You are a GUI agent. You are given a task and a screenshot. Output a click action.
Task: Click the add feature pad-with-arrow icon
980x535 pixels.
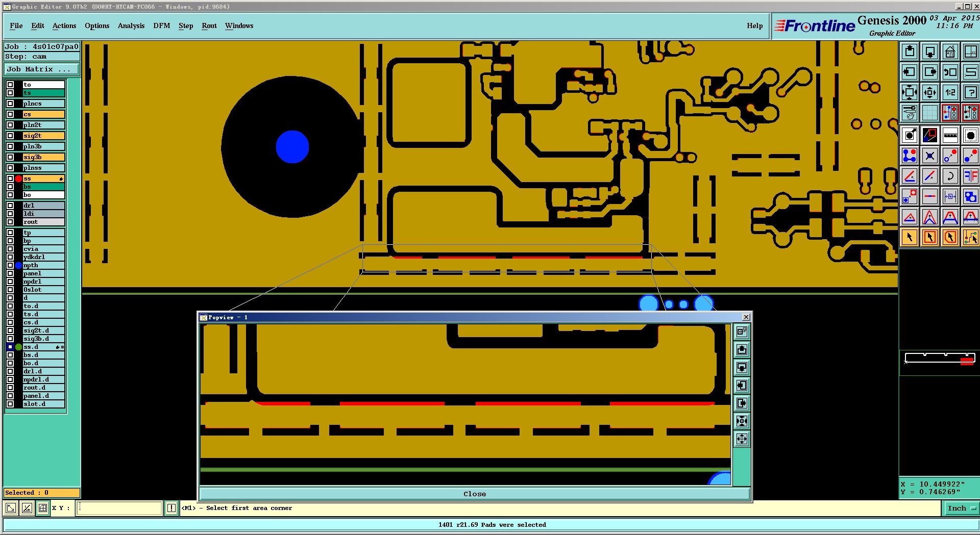click(910, 135)
